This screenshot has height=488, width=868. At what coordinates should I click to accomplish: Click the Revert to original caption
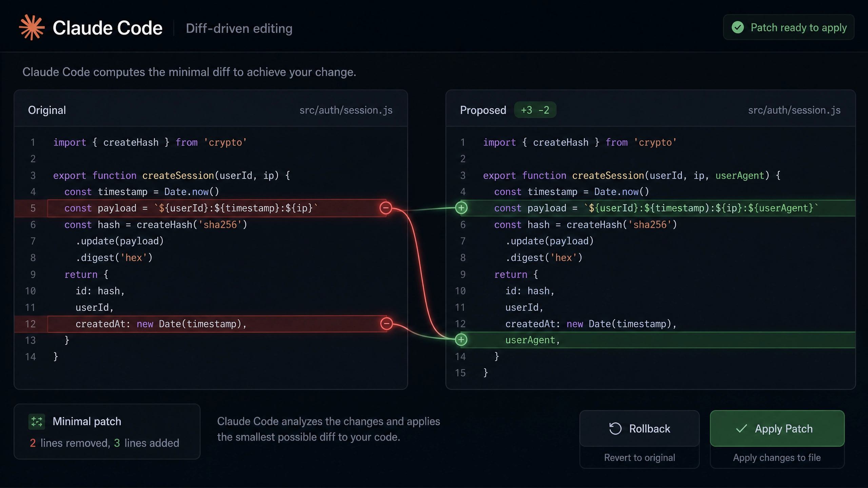pos(639,457)
